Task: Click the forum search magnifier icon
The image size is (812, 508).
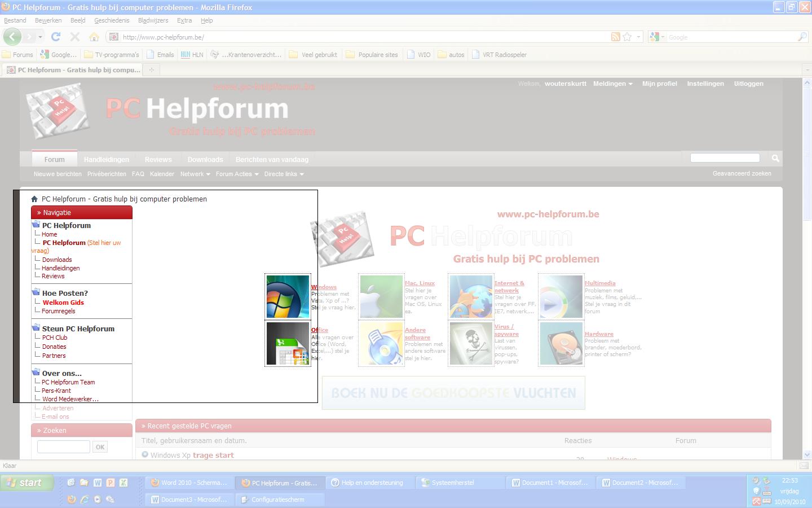Action: coord(775,158)
